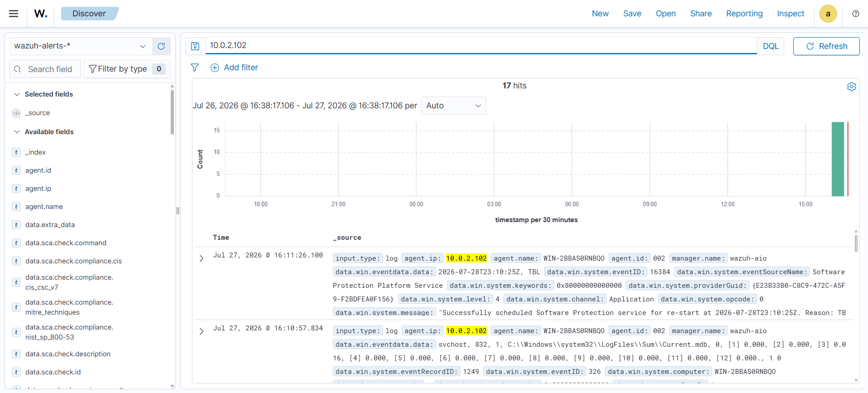
Task: Click the agent.ip field type icon
Action: coord(16,189)
